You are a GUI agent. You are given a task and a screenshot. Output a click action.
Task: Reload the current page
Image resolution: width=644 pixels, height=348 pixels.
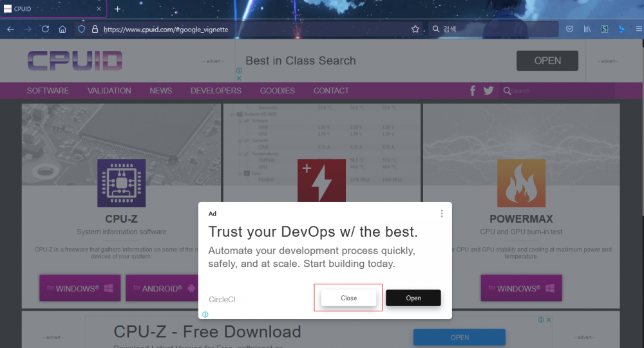point(45,29)
